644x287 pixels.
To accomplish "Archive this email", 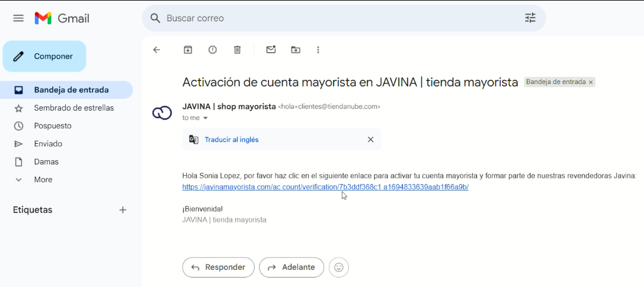I will click(188, 50).
